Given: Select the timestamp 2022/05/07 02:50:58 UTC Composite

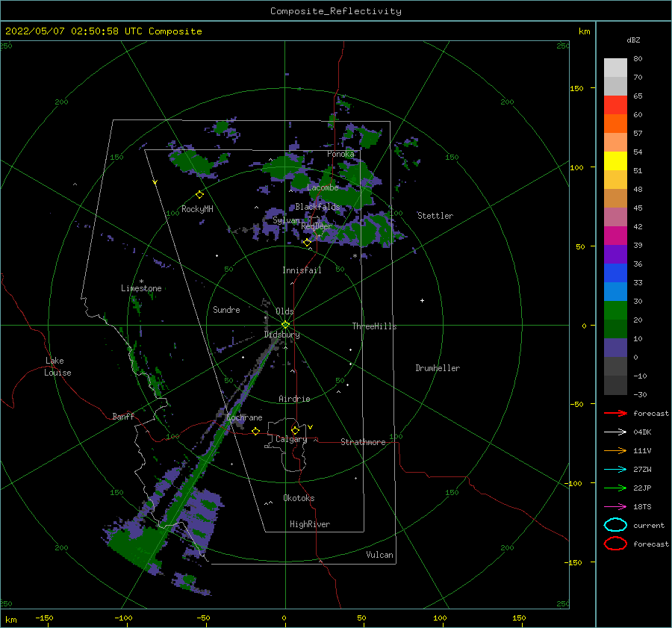Looking at the screenshot, I should (103, 31).
